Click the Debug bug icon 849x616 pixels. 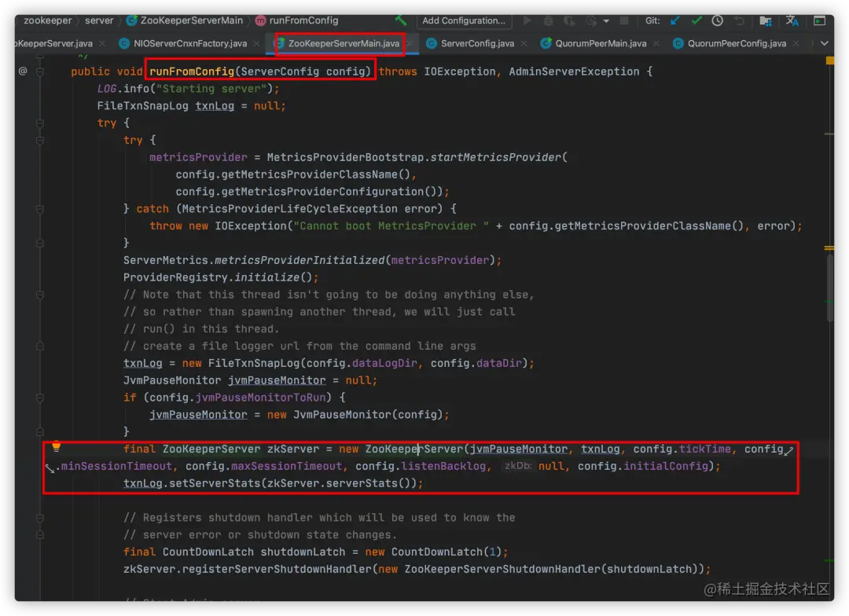tap(549, 20)
